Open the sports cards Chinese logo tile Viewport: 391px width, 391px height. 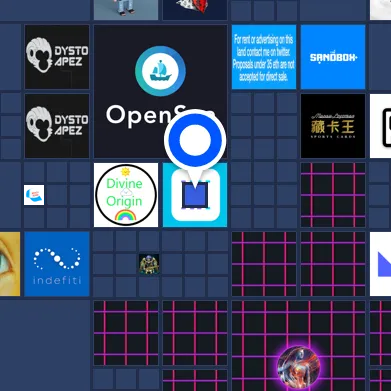333,126
